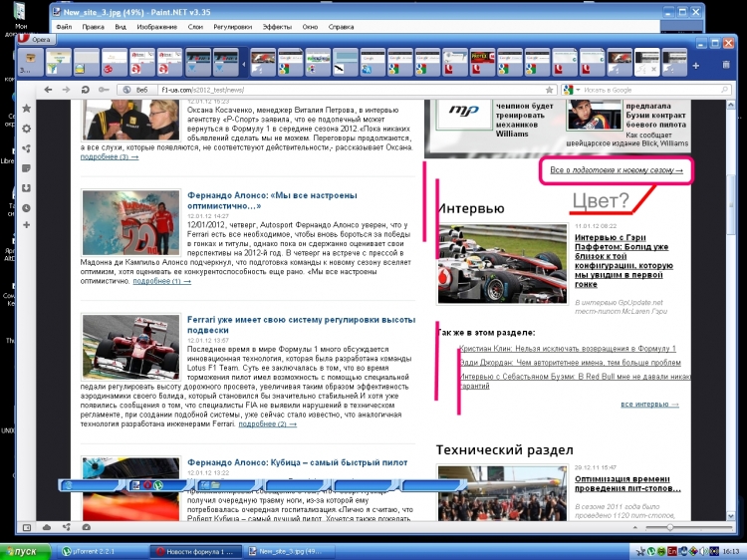
Task: Open Ferrari уже имеет свою систему headline
Action: pyautogui.click(x=301, y=325)
